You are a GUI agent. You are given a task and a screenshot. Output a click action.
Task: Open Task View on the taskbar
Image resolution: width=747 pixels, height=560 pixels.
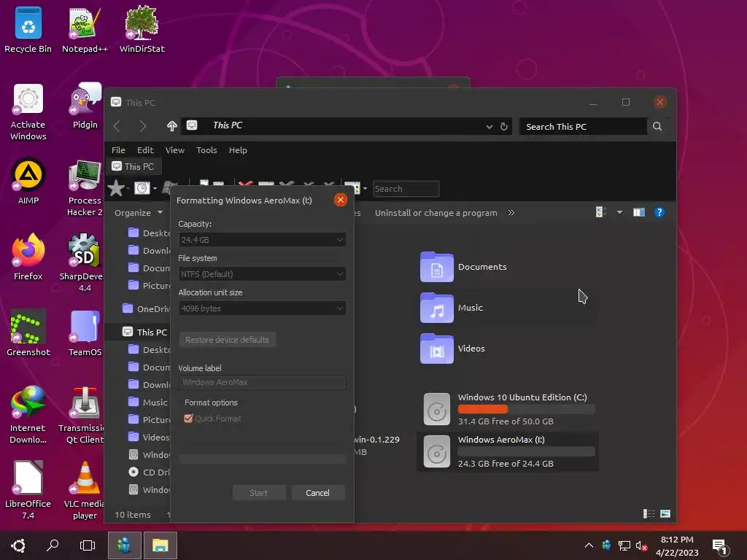pos(88,545)
